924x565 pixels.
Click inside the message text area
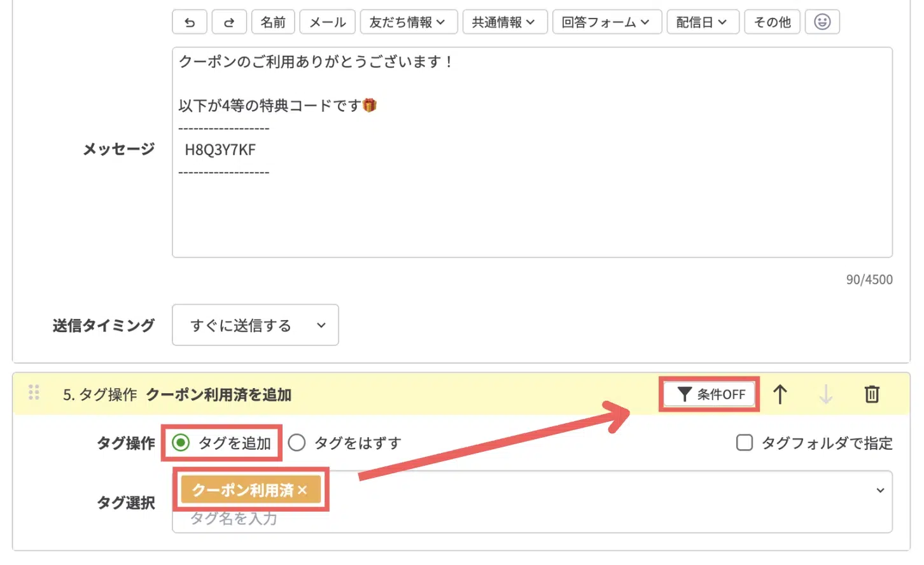tap(532, 152)
